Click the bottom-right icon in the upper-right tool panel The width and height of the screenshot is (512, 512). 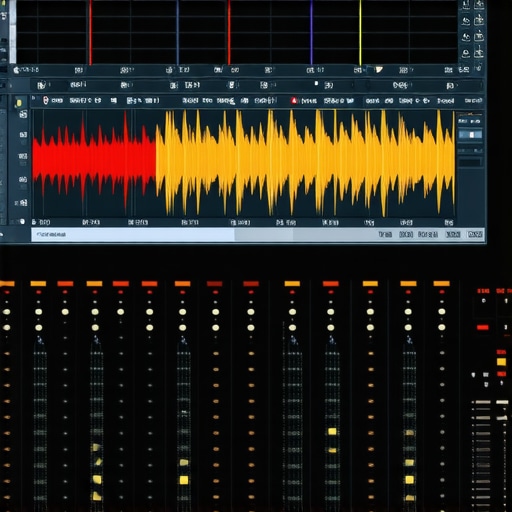pos(479,53)
